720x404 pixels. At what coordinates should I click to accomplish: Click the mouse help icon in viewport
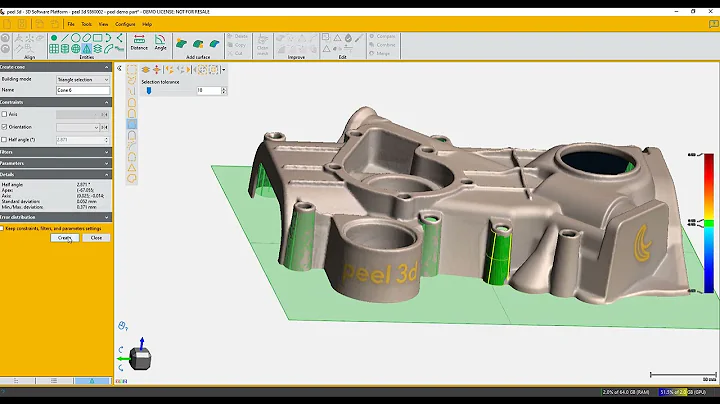coord(123,326)
